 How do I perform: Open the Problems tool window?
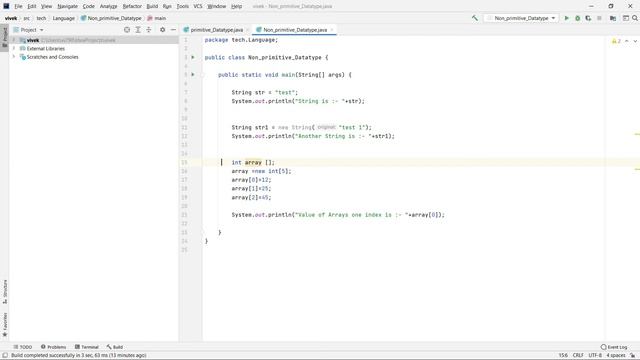(53, 347)
